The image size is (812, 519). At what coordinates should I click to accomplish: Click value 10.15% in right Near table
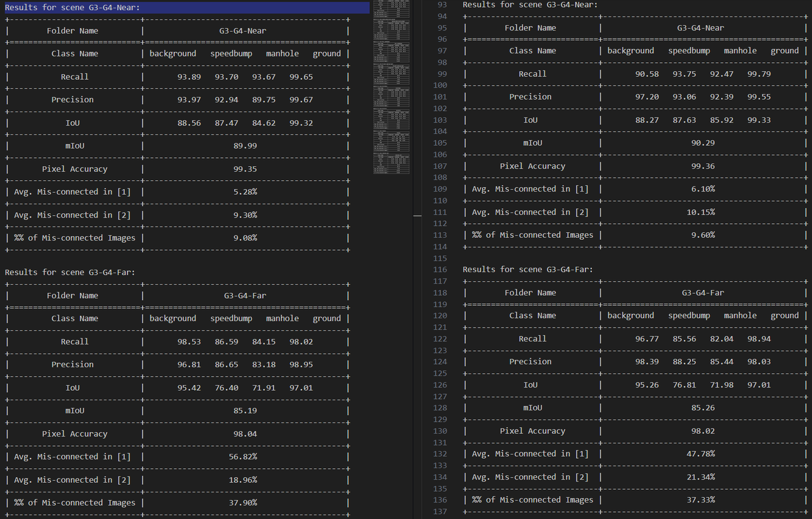700,212
